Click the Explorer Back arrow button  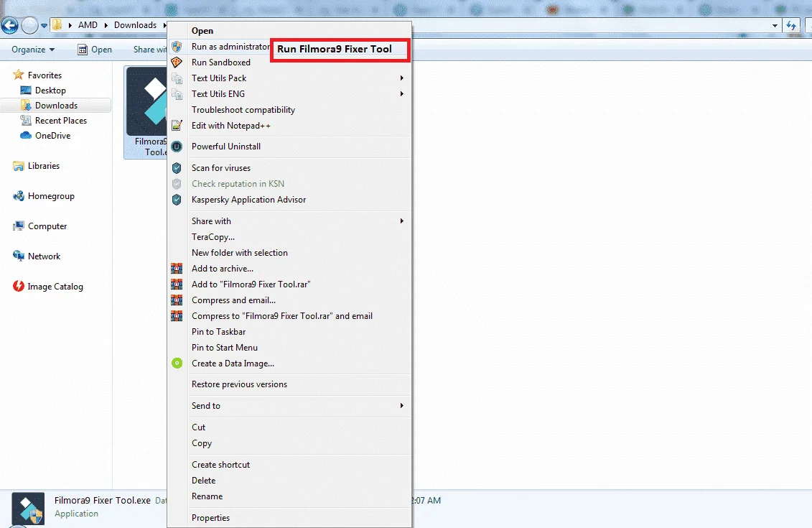(x=9, y=25)
